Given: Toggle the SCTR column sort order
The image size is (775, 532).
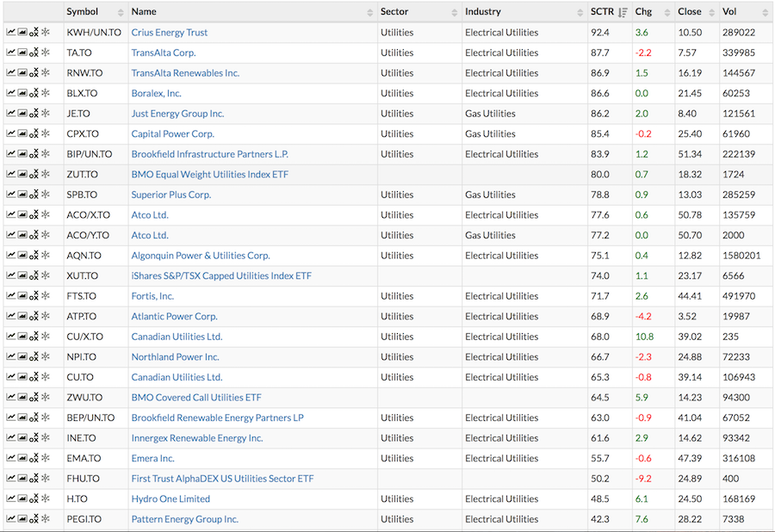Looking at the screenshot, I should tap(610, 12).
